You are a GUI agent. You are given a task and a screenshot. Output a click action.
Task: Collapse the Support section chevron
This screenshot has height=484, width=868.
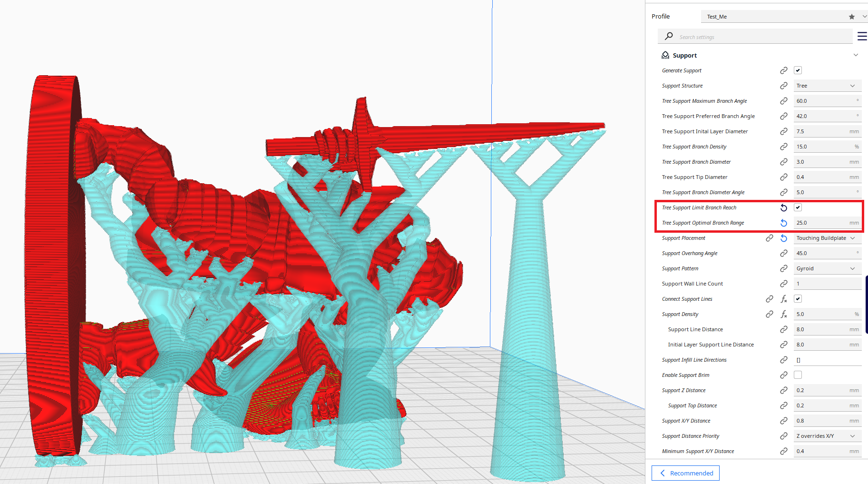click(x=856, y=55)
